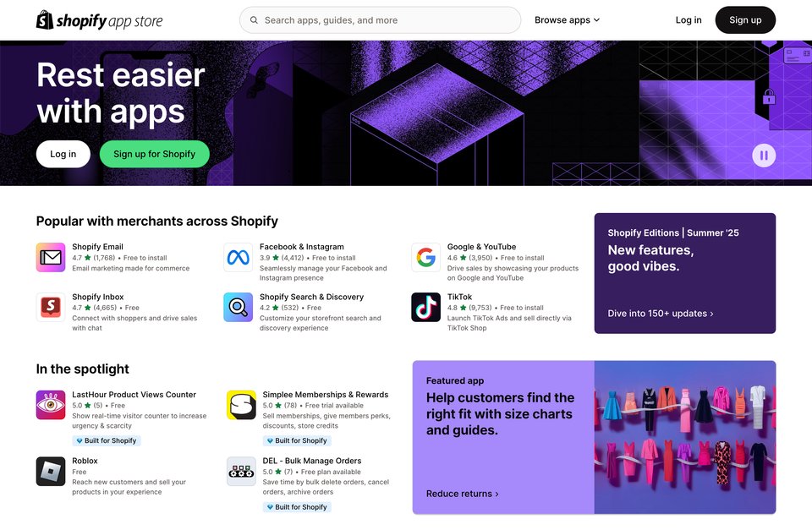
Task: Open the DEL Bulk Manage Orders icon
Action: pyautogui.click(x=241, y=471)
